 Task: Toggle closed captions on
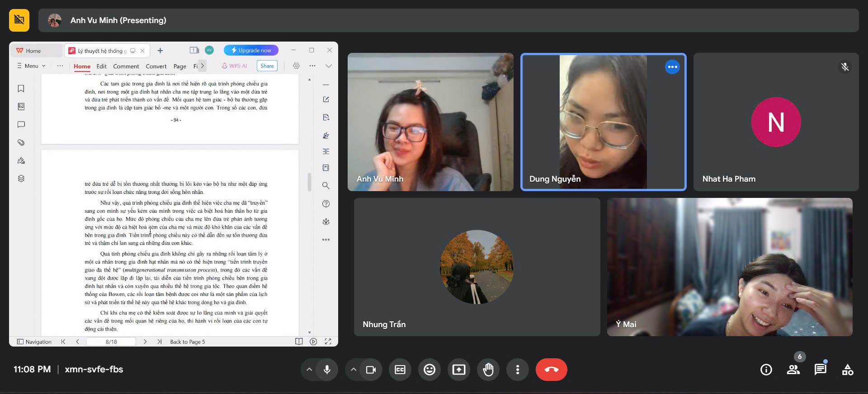400,370
